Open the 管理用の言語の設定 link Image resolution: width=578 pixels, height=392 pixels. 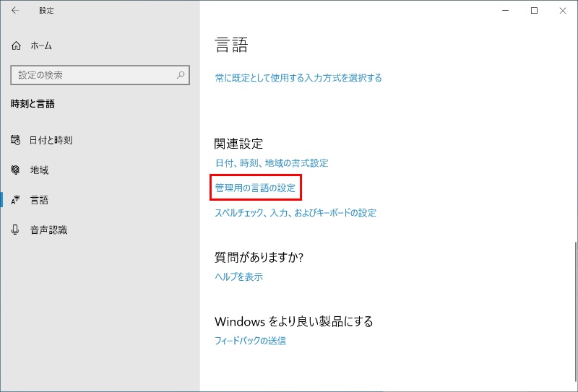[255, 188]
